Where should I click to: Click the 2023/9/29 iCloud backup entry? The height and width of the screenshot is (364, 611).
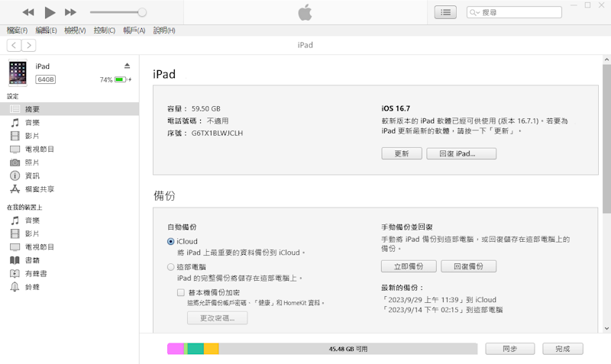click(x=438, y=300)
